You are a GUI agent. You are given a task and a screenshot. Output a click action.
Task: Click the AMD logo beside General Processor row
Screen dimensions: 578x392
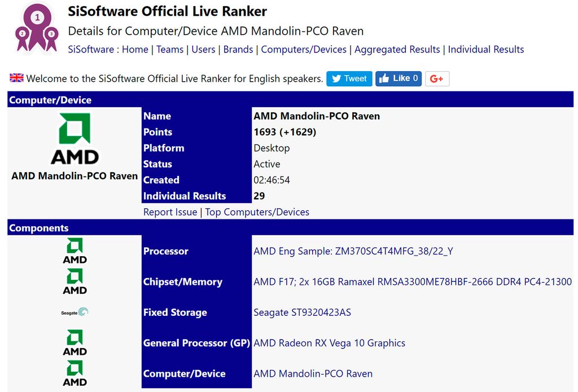click(x=74, y=342)
